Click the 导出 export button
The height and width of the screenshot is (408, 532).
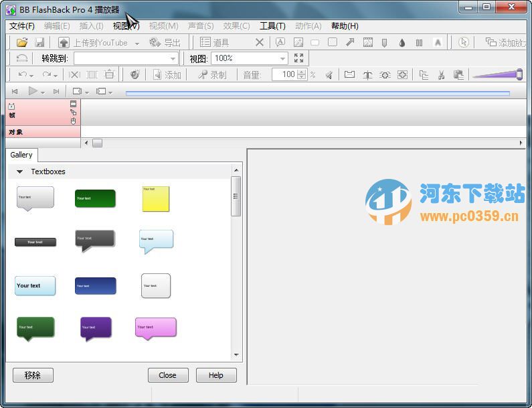pos(165,43)
